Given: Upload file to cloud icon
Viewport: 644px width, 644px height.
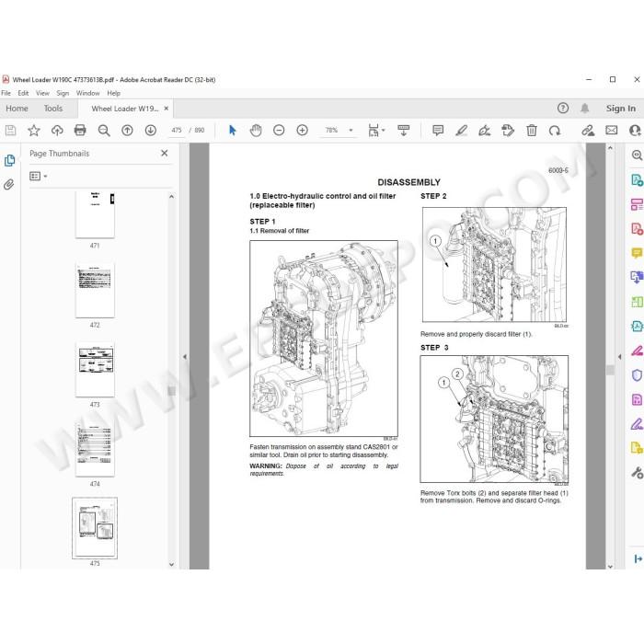Looking at the screenshot, I should [57, 131].
